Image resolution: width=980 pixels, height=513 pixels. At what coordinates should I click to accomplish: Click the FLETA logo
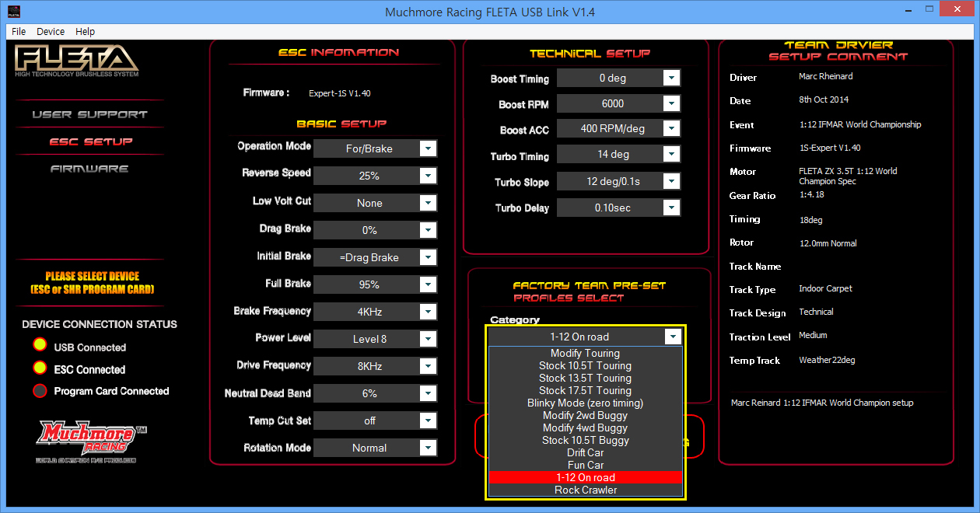pos(77,60)
